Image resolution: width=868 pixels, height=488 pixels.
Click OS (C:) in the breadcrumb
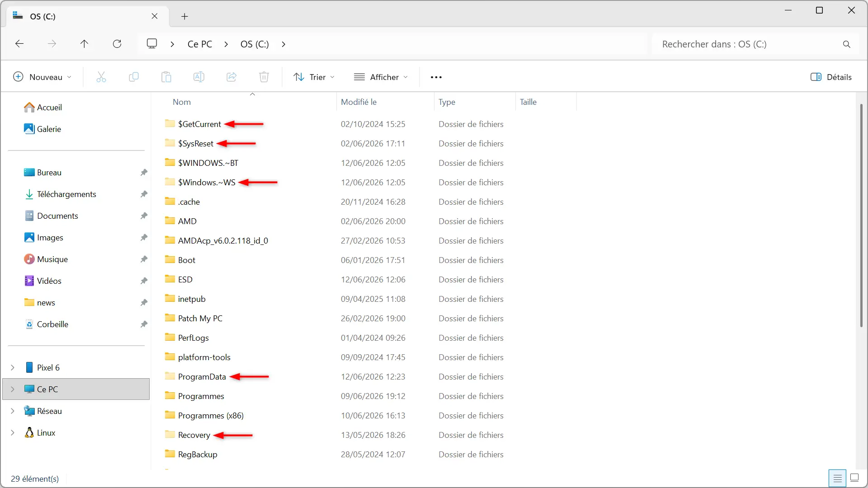(255, 44)
